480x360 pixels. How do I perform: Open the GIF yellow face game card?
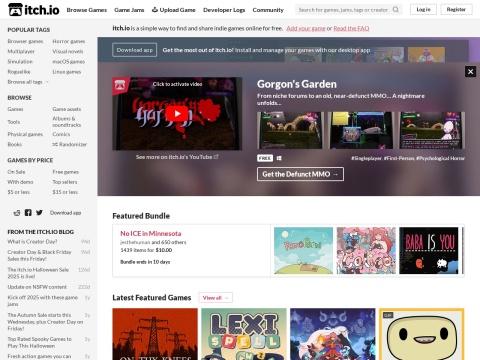pyautogui.click(x=421, y=334)
